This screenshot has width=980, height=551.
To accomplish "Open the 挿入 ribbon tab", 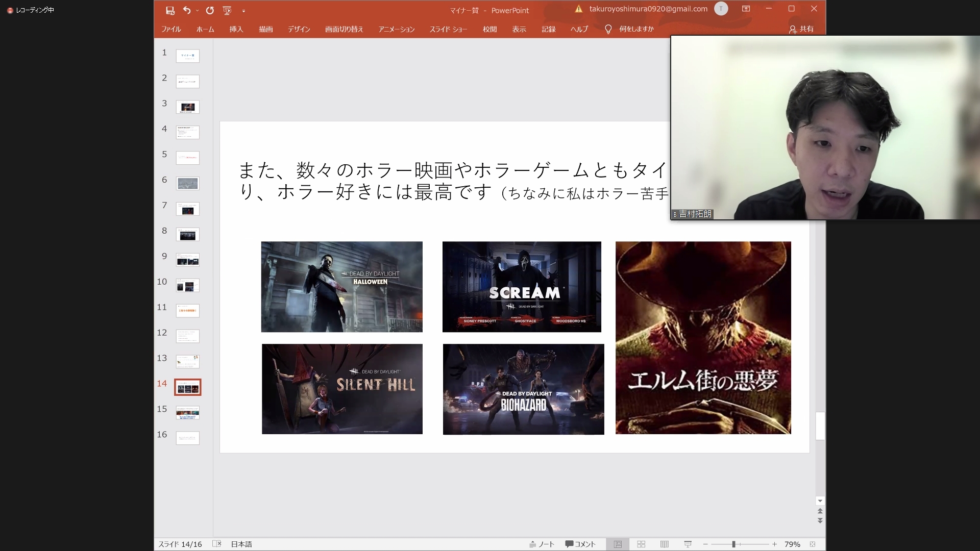I will [236, 29].
